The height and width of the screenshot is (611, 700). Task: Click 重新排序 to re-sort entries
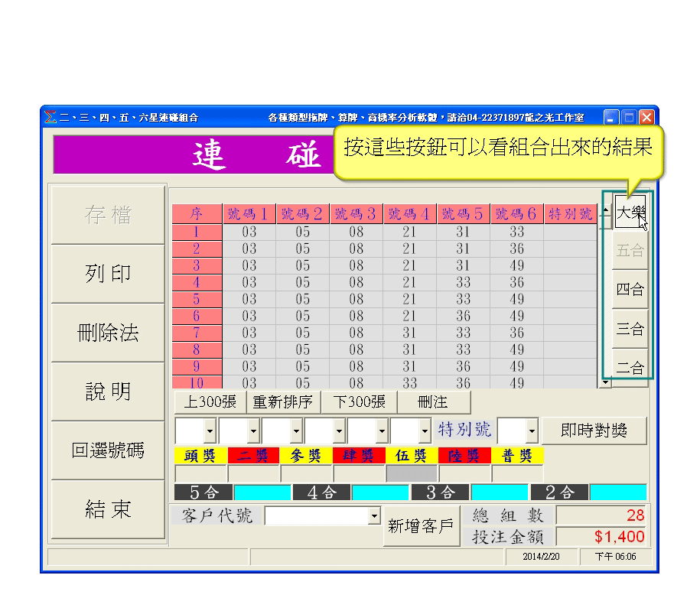(283, 402)
